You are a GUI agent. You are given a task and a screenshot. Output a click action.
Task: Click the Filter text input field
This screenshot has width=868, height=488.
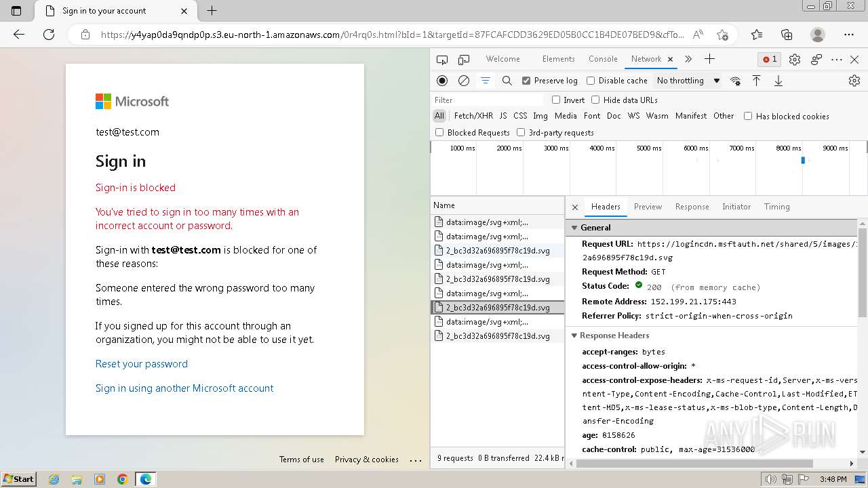coord(488,100)
